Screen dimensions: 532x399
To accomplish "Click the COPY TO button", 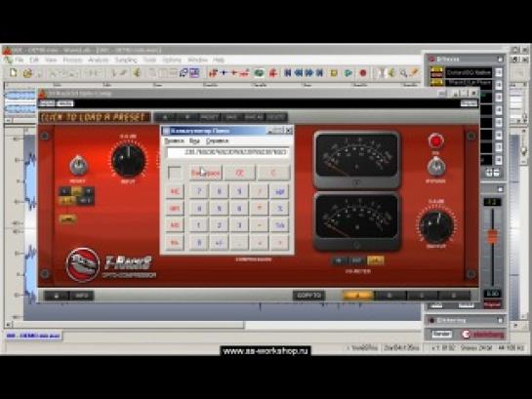I will pos(308,296).
